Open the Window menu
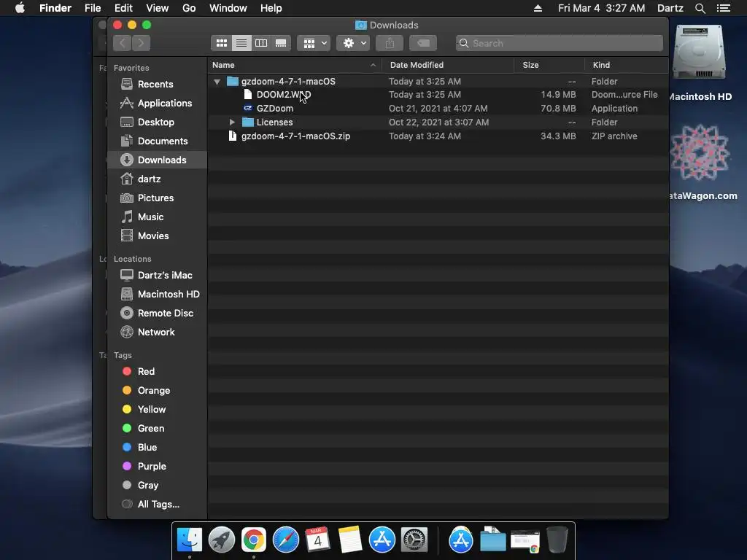Image resolution: width=747 pixels, height=560 pixels. pos(228,8)
